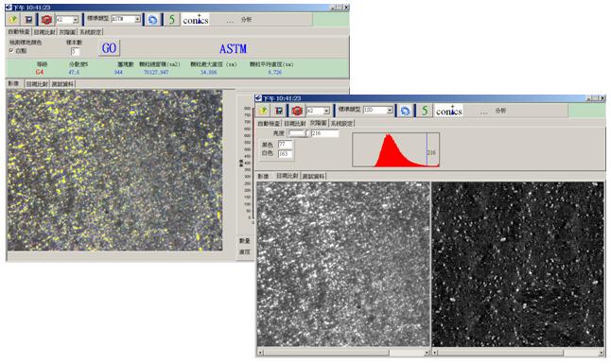Select the lower 目視比對 sub-tab in ISO window
611x364 pixels.
coord(288,176)
